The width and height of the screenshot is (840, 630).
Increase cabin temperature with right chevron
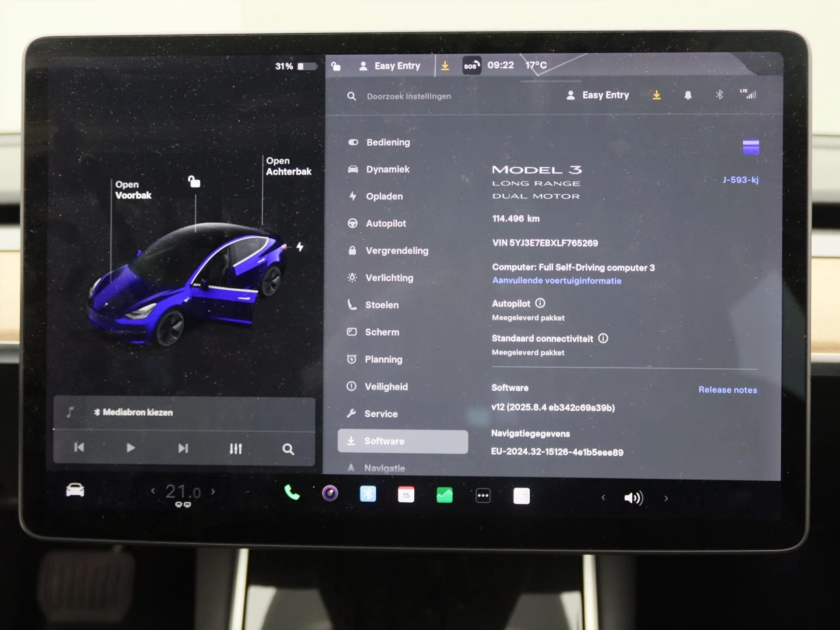(x=213, y=492)
